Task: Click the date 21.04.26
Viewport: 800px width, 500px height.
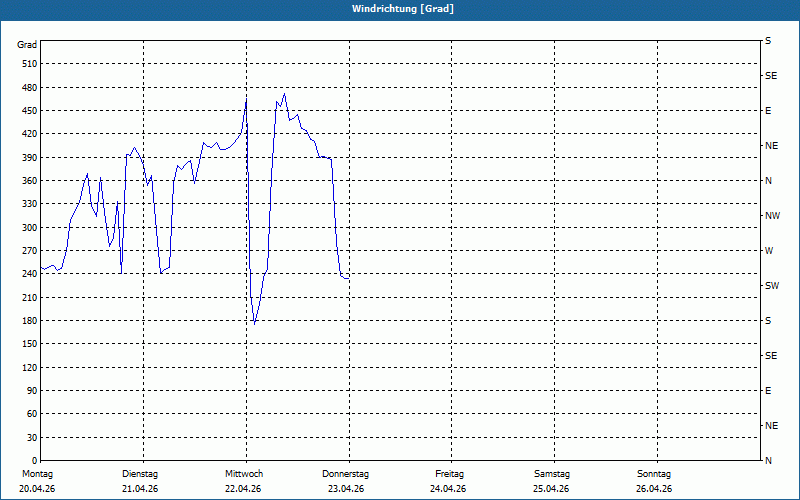Action: click(140, 489)
